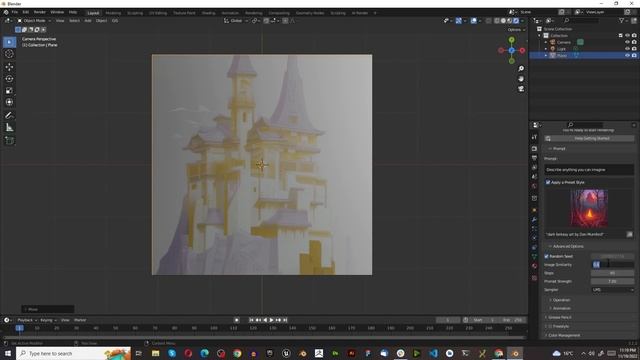Select the Annotate pencil tool
This screenshot has height=360, width=640.
pyautogui.click(x=9, y=116)
